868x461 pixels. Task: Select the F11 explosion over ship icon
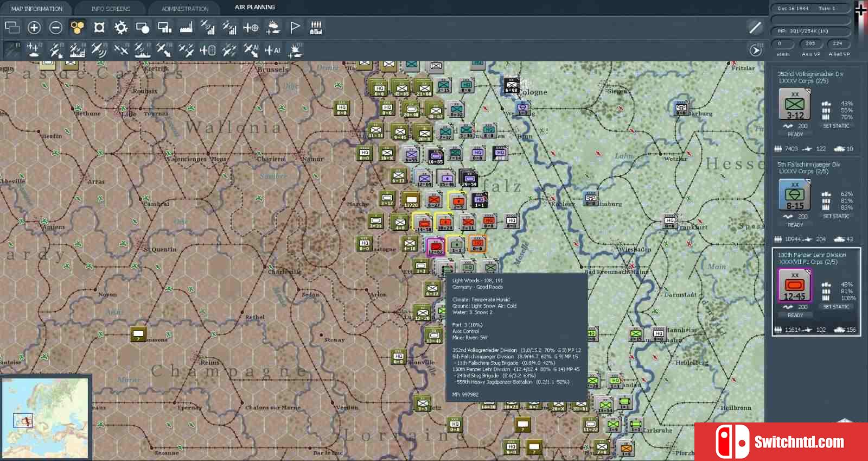pos(295,50)
